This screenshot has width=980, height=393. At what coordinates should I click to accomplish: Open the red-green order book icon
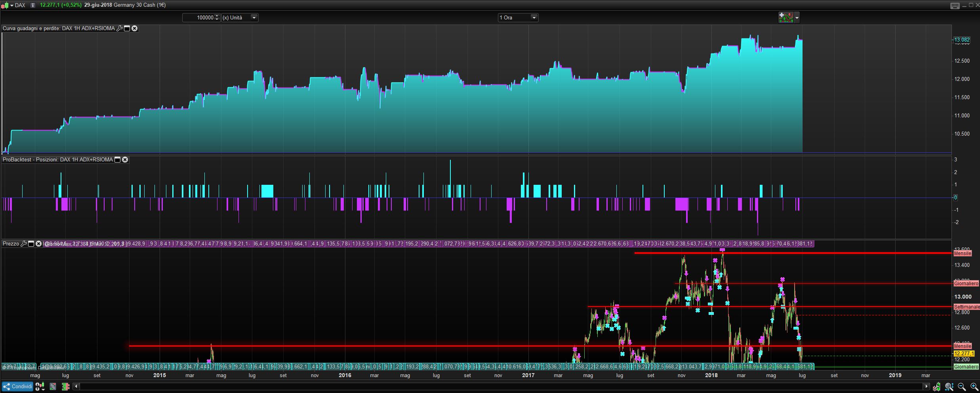point(66,387)
